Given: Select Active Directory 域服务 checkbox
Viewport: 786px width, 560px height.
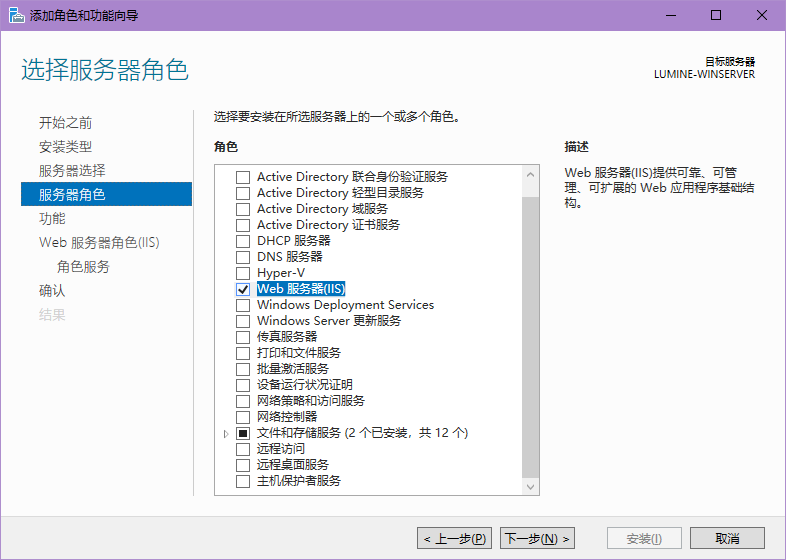Looking at the screenshot, I should (x=242, y=209).
